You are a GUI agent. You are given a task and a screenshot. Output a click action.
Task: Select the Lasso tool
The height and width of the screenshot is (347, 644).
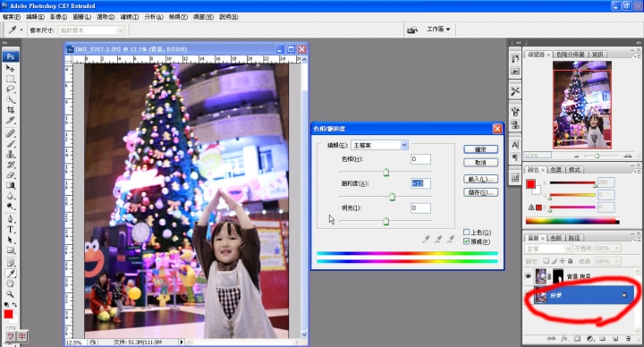tap(10, 89)
